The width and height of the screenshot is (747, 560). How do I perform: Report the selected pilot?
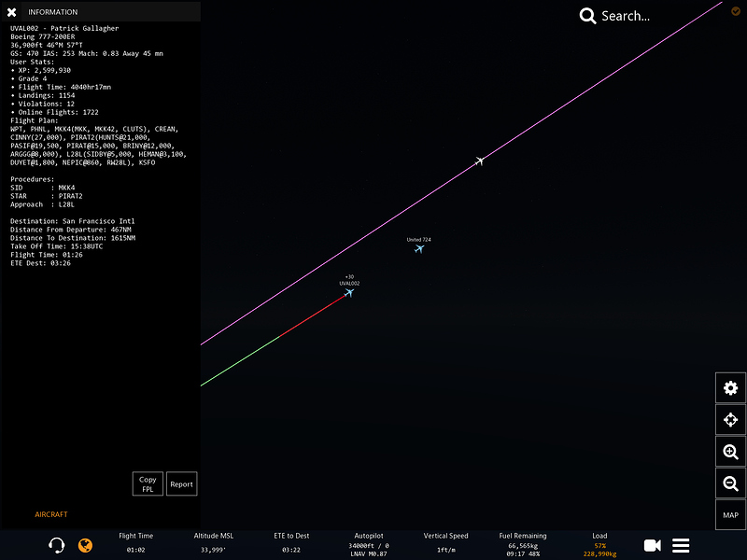(x=181, y=483)
